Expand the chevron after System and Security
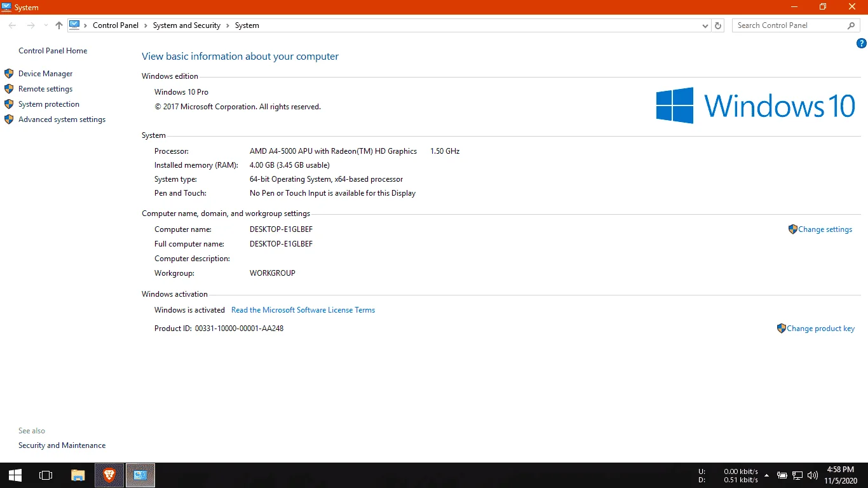 click(227, 25)
